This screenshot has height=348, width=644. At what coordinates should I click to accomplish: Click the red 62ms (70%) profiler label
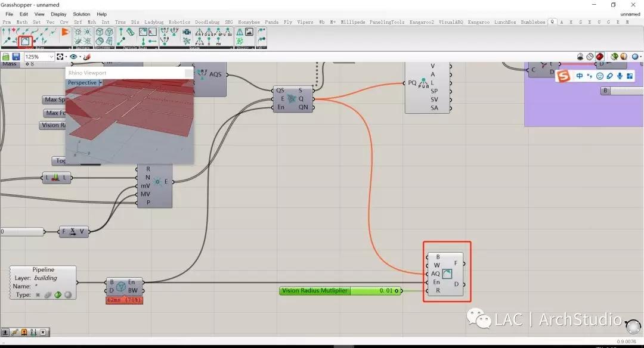click(124, 300)
